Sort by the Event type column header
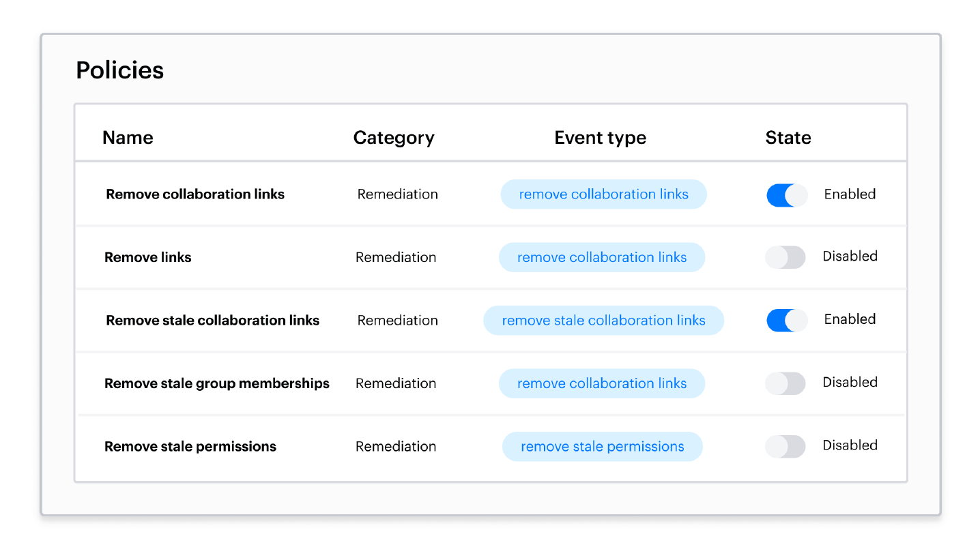This screenshot has width=980, height=560. (x=601, y=138)
